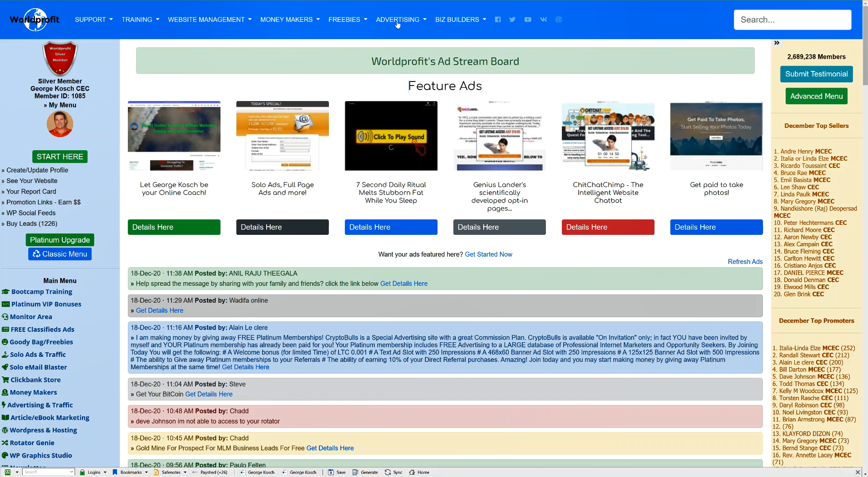This screenshot has width=868, height=477.
Task: Open the Bookmarks dropdown arrow in bottom toolbar
Action: pyautogui.click(x=146, y=472)
